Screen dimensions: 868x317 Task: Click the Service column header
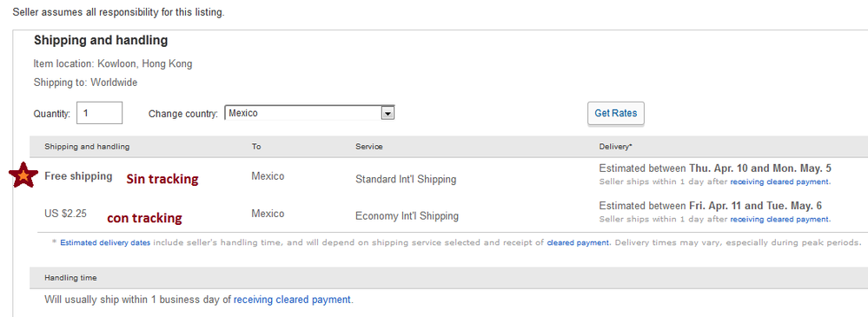click(368, 147)
